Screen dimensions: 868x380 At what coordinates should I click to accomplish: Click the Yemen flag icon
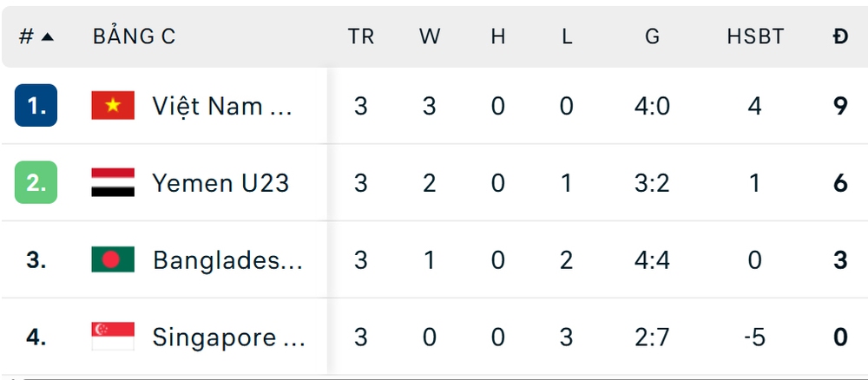(x=113, y=183)
